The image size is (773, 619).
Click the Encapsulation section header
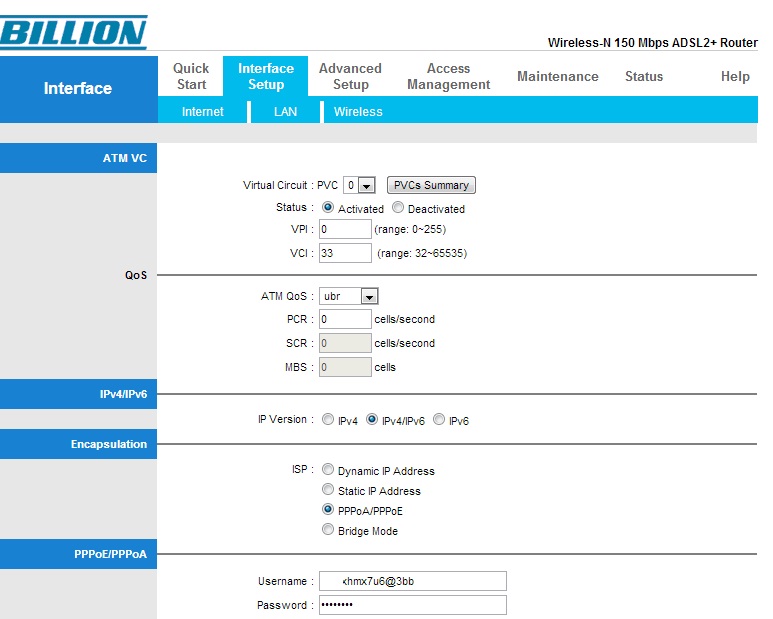coord(78,444)
